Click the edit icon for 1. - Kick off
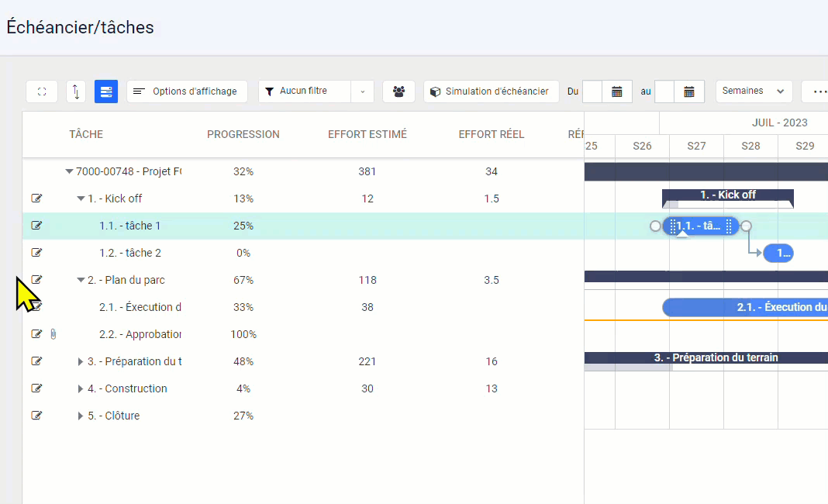Viewport: 828px width, 504px height. [36, 198]
